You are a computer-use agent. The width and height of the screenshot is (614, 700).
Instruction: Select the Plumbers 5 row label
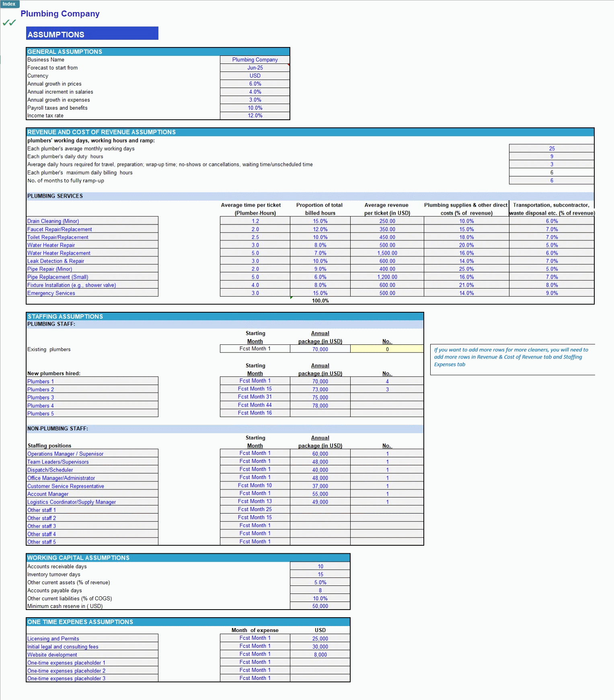tap(92, 413)
